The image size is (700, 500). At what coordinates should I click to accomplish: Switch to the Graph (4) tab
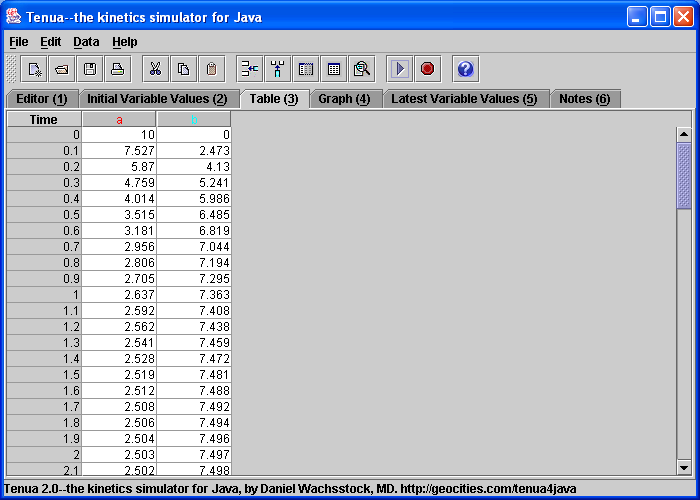tap(345, 99)
